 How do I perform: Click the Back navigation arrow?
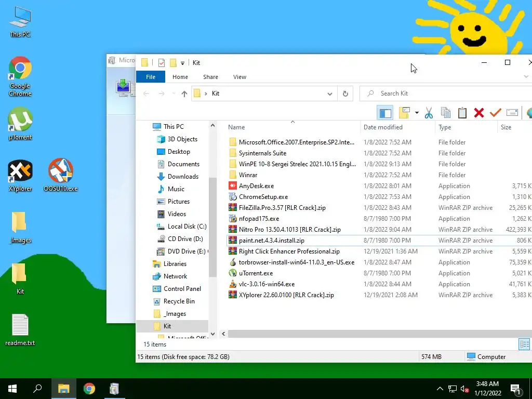pos(146,94)
